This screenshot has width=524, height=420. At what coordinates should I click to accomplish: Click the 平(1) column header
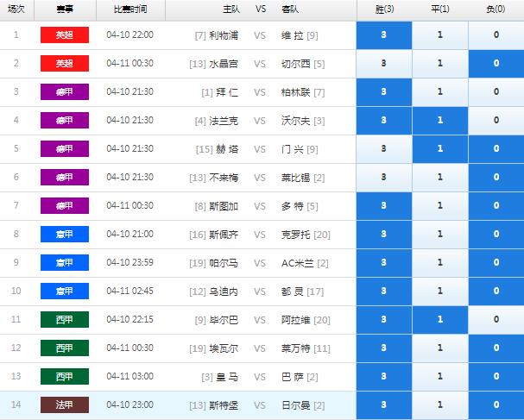click(440, 9)
